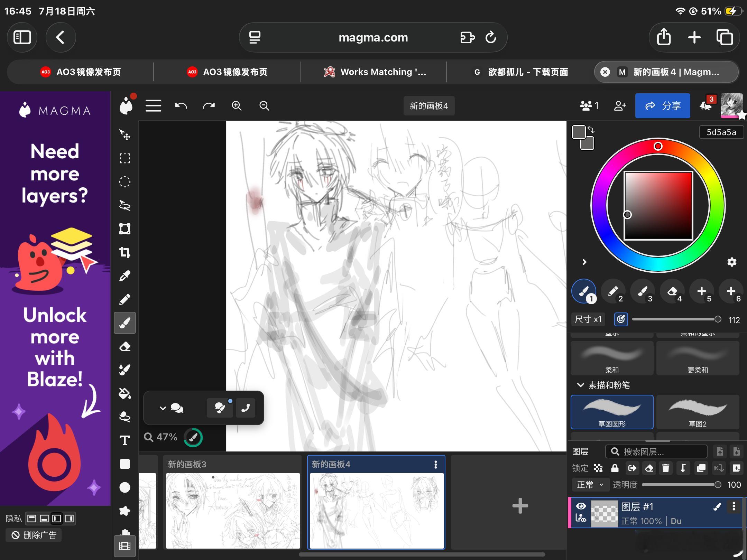Start a voice call
This screenshot has width=747, height=560.
pos(246,408)
